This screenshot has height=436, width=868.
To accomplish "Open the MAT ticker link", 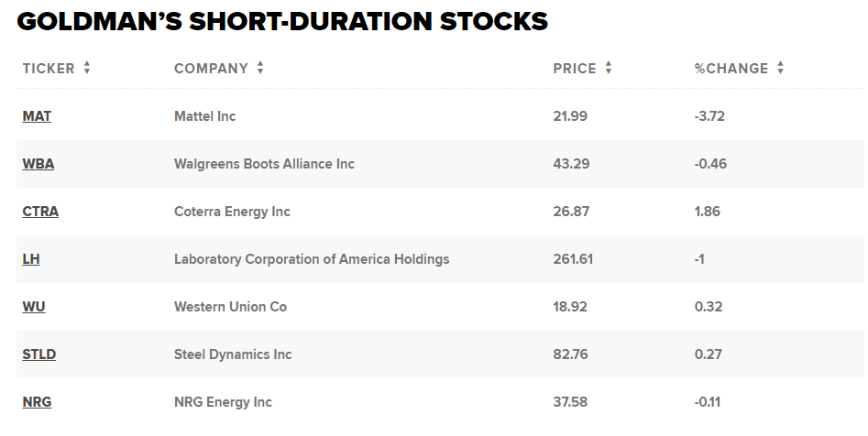I will click(x=37, y=116).
